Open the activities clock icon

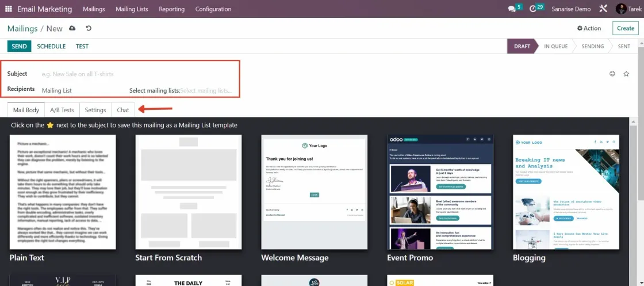533,9
